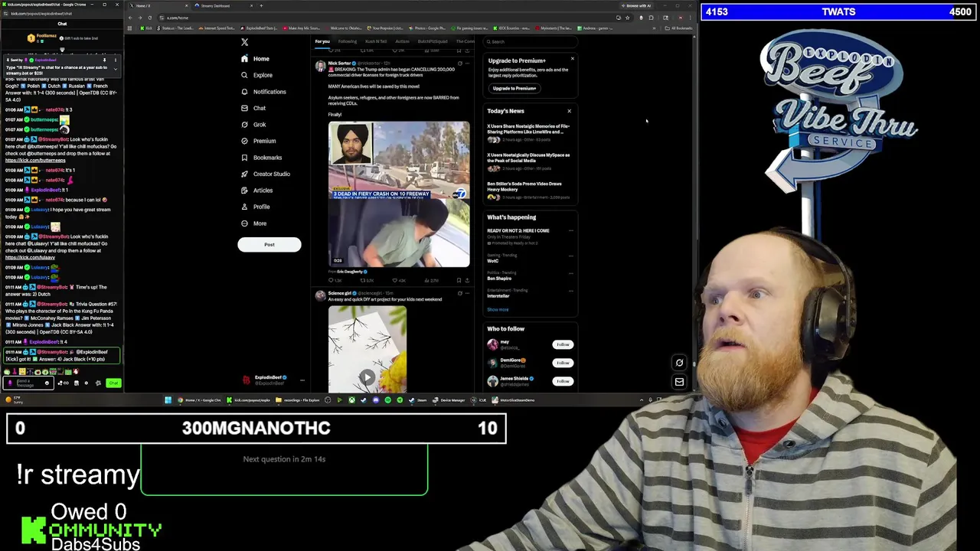Screen dimensions: 980x551
Task: Open more options on Nick Sortor post
Action: (468, 63)
